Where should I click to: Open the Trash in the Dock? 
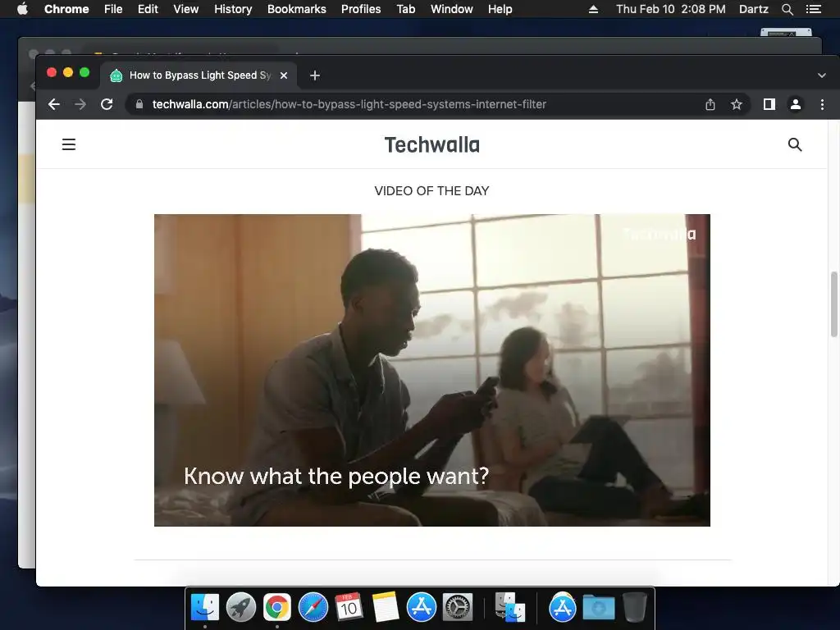[635, 607]
